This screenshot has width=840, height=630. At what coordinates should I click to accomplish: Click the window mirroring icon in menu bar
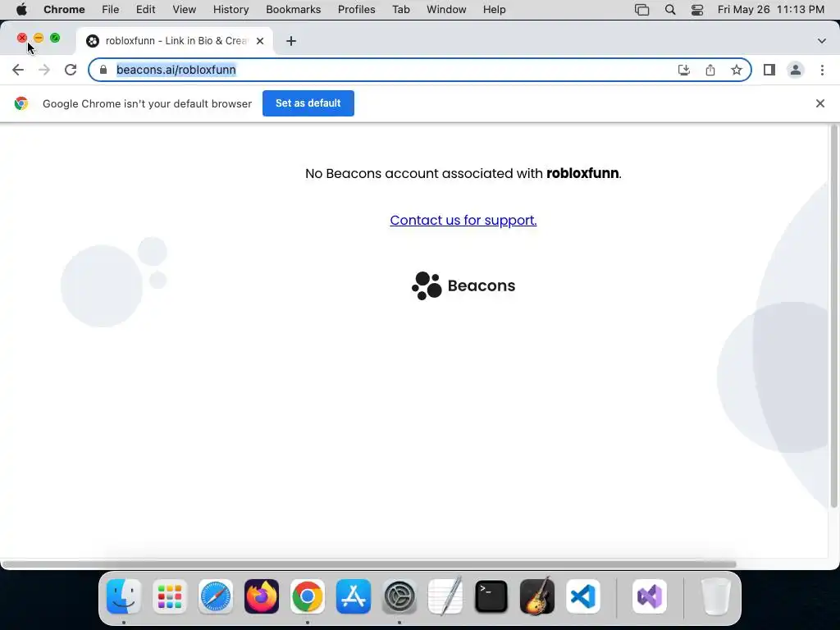[641, 10]
